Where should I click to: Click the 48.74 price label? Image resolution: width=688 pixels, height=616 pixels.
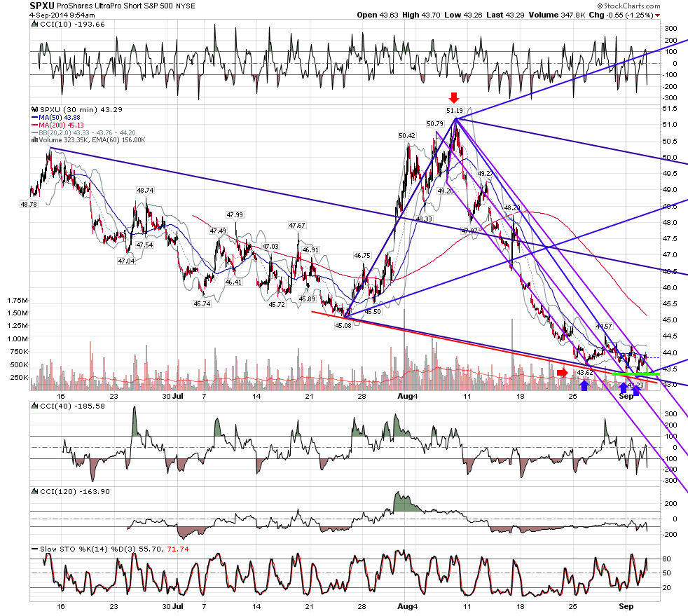click(145, 191)
